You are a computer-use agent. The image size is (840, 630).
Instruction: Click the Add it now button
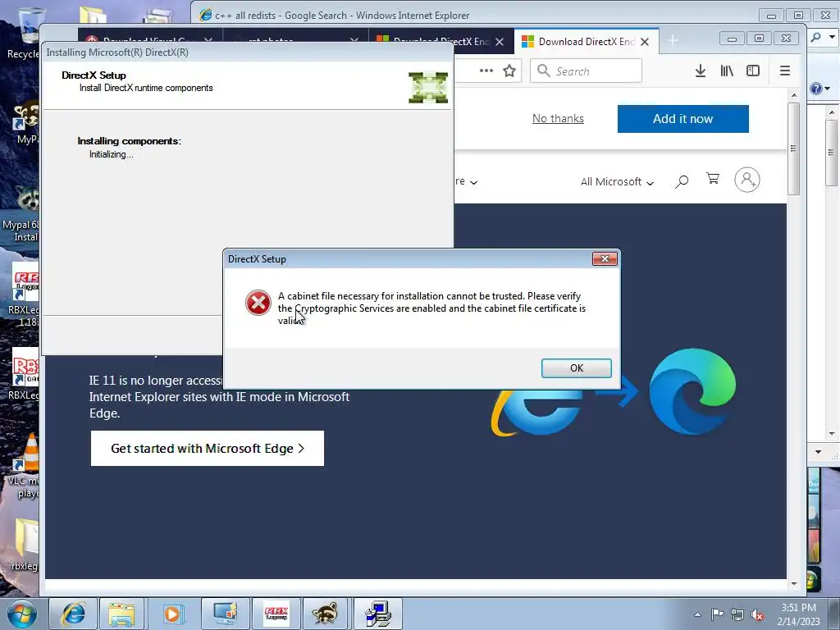click(x=682, y=118)
